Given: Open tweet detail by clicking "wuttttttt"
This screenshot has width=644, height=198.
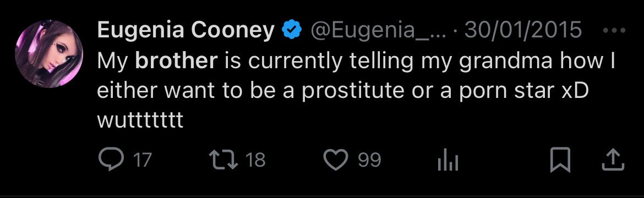Looking at the screenshot, I should coord(140,121).
